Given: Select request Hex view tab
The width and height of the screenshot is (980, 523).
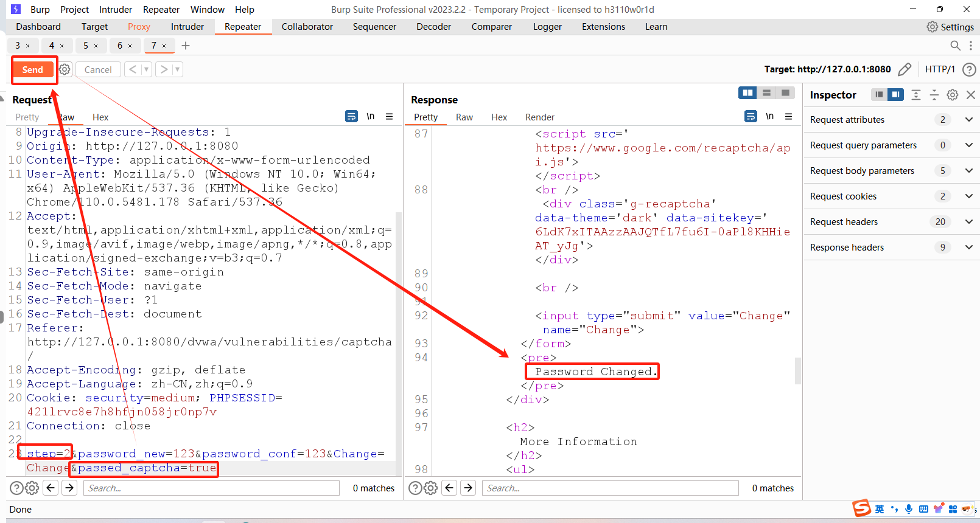Looking at the screenshot, I should pyautogui.click(x=100, y=117).
